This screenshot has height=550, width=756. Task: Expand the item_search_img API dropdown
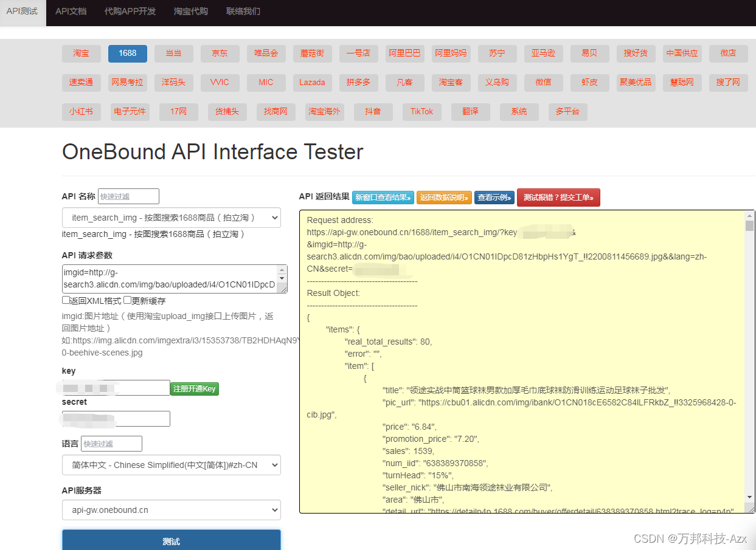point(172,218)
